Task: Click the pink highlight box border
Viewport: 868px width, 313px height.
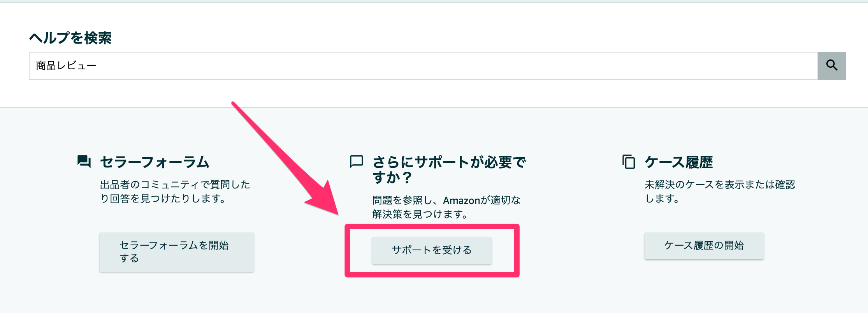Action: click(x=432, y=226)
